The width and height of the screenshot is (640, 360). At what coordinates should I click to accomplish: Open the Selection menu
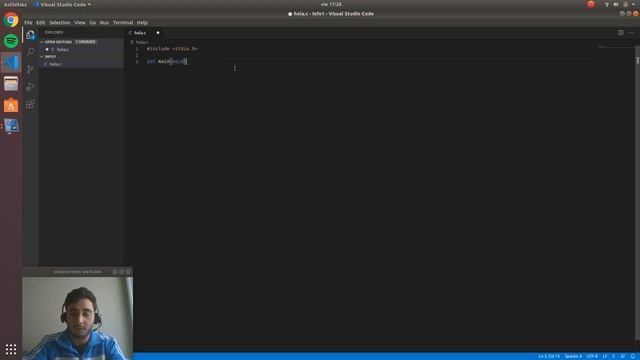[60, 23]
